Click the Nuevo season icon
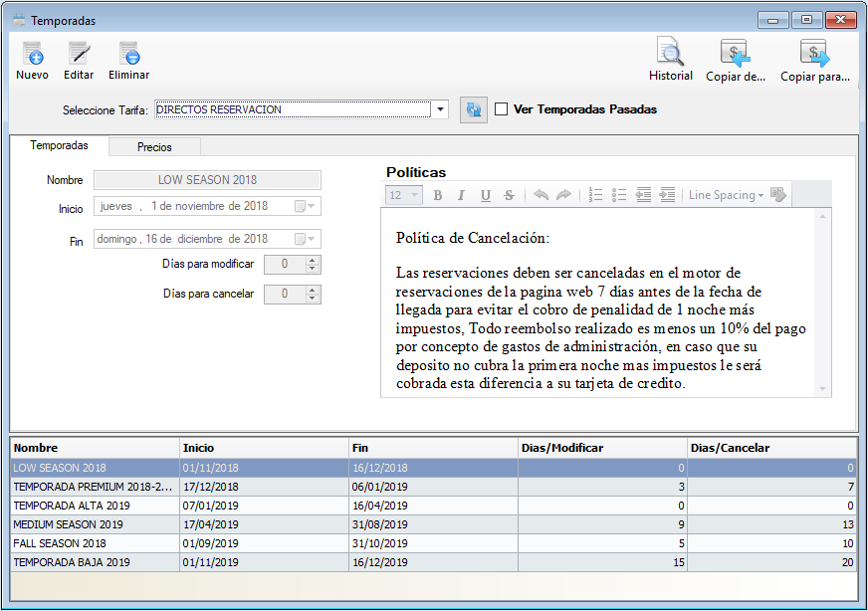868x611 pixels. click(33, 54)
